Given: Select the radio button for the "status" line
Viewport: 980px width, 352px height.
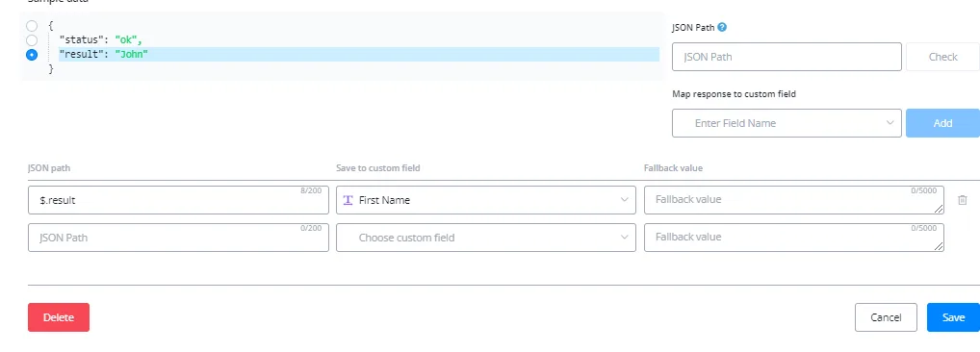Looking at the screenshot, I should (x=32, y=40).
